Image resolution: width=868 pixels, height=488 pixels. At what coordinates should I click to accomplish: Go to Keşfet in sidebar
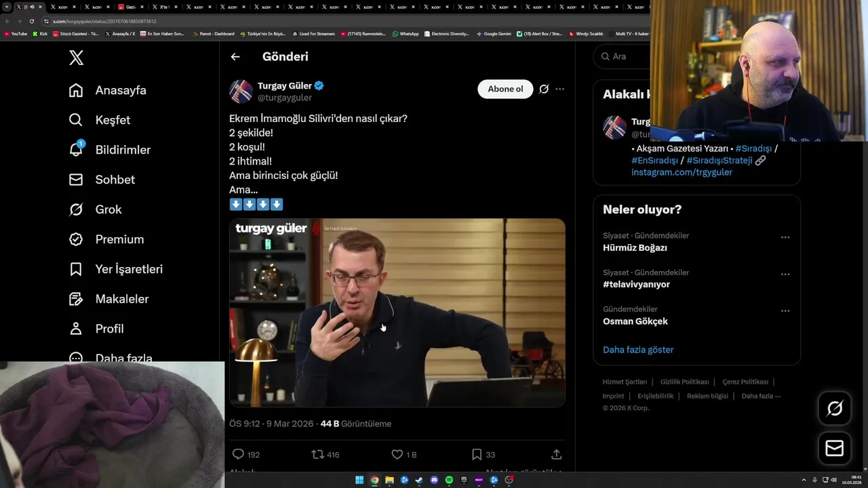pos(100,120)
